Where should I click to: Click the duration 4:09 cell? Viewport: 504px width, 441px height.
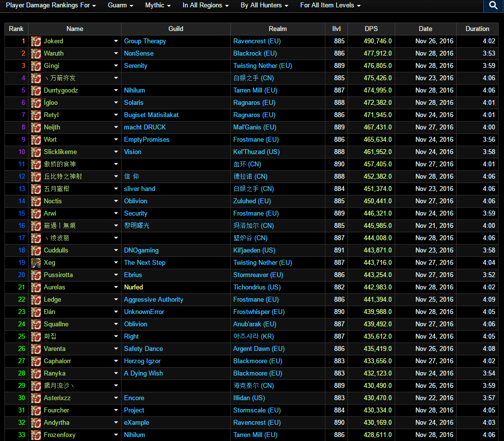point(489,300)
